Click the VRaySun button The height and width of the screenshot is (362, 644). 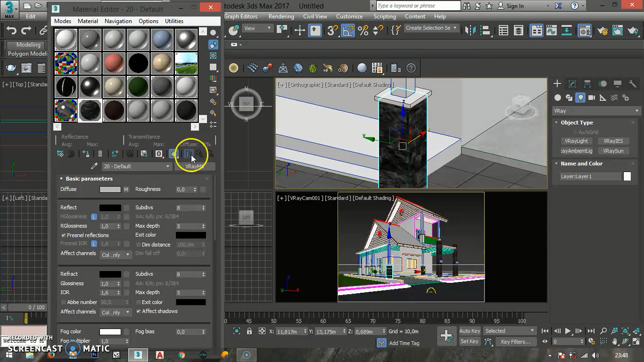tap(613, 151)
